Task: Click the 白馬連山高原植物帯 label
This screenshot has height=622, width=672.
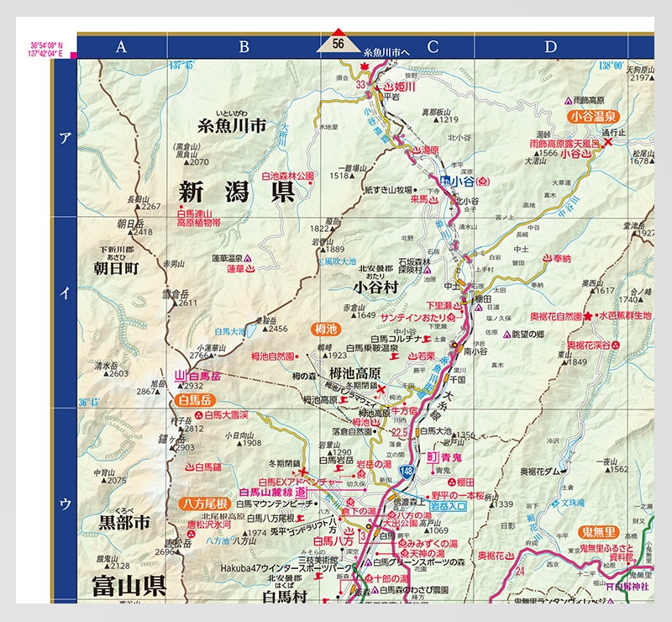Action: pyautogui.click(x=198, y=219)
